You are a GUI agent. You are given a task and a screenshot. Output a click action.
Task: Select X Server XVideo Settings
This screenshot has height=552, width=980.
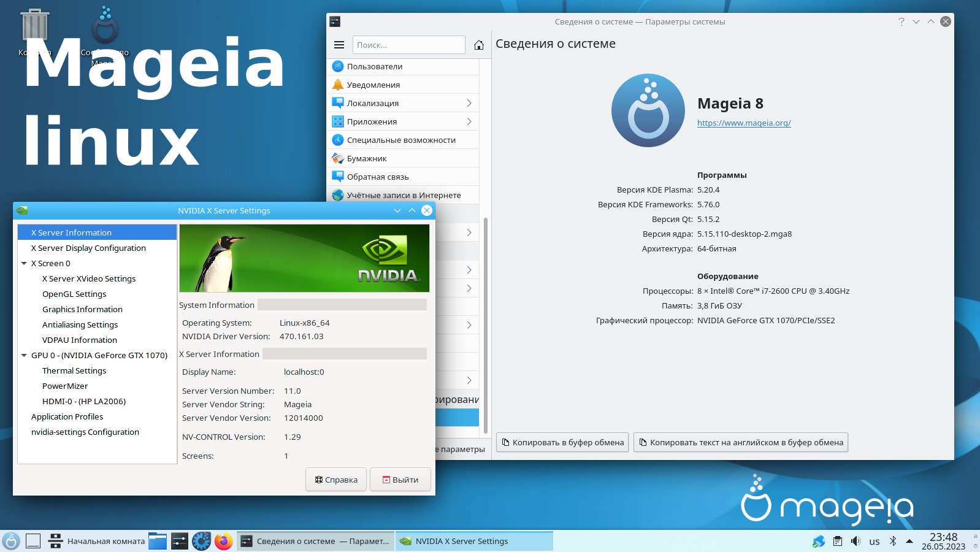click(89, 278)
